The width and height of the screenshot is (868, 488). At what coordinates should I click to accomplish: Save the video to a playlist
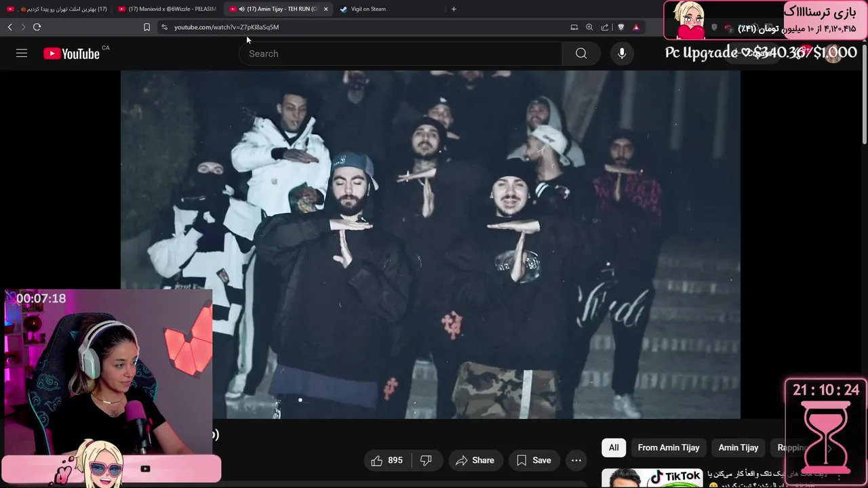[534, 460]
